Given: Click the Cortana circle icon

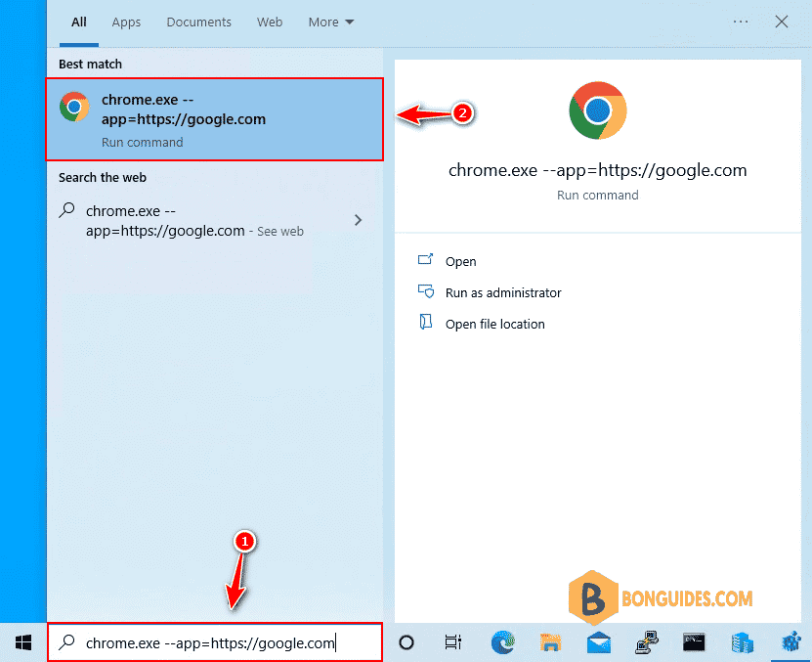Looking at the screenshot, I should (x=406, y=642).
